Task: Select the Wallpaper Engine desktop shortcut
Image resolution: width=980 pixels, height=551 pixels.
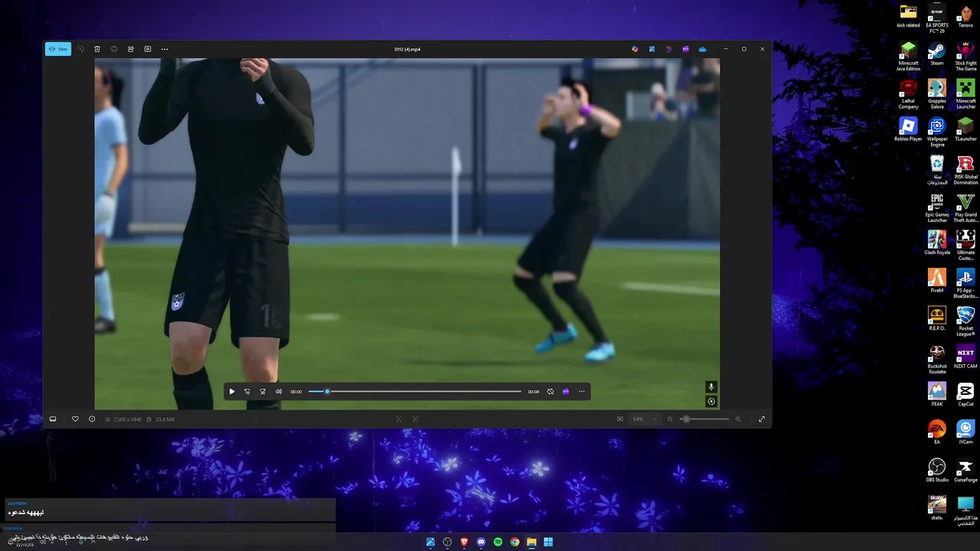Action: (x=937, y=132)
